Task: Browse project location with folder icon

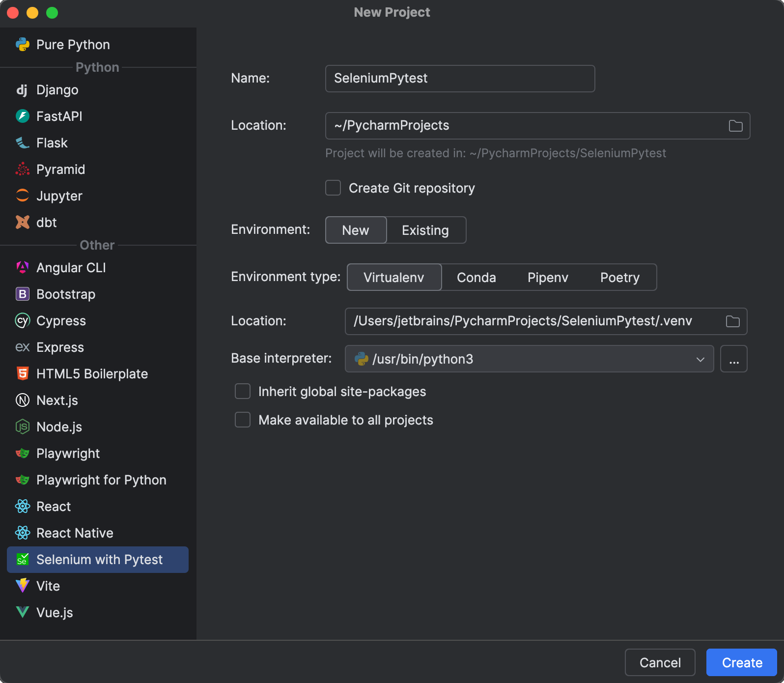Action: tap(735, 126)
